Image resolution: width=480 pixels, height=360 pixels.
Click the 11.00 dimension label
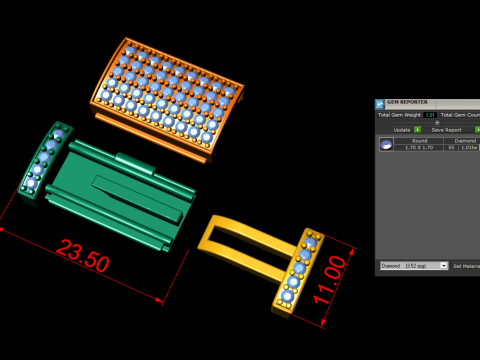click(x=330, y=280)
